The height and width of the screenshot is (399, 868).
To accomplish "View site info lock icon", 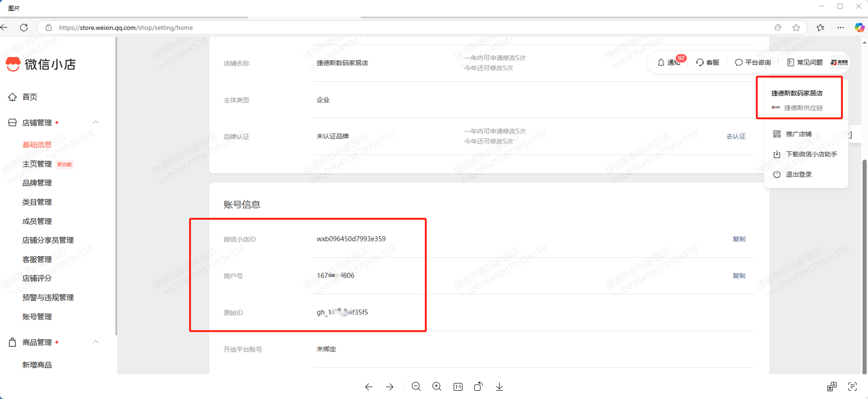I will point(49,28).
